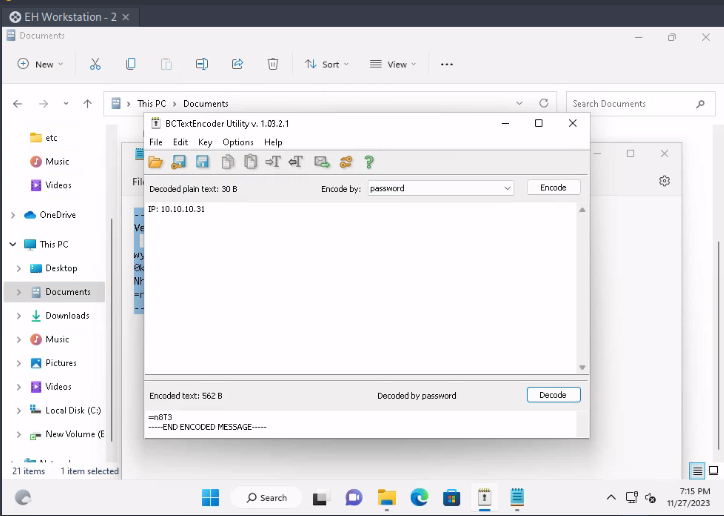Open the Encode by dropdown

[x=507, y=188]
